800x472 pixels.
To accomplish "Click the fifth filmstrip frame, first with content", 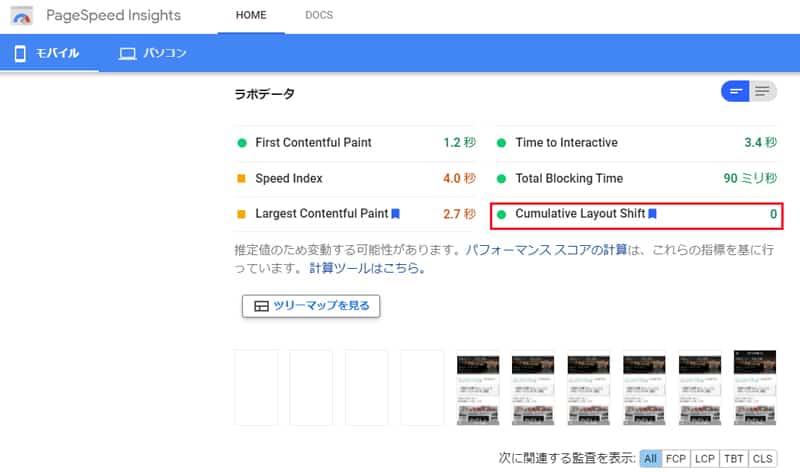I will pyautogui.click(x=478, y=387).
